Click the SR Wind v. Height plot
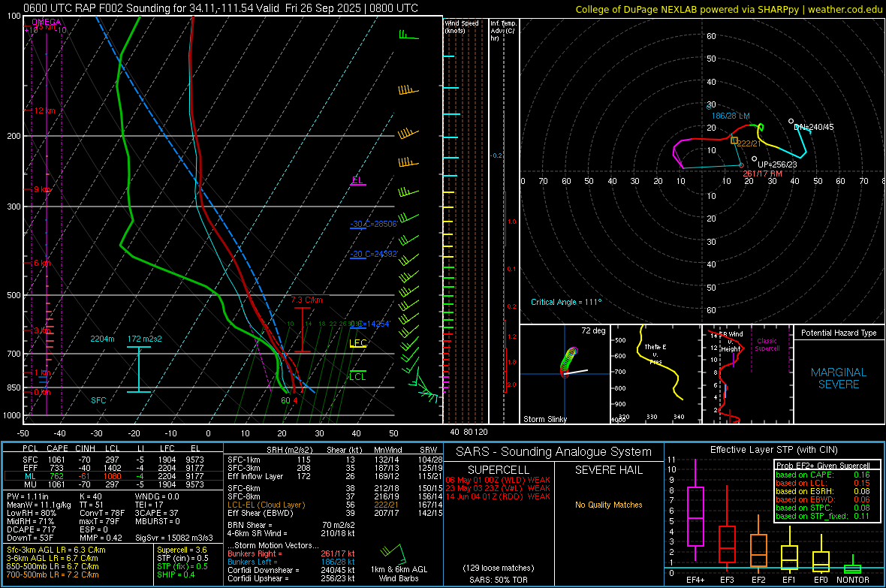Viewport: 886px width, 588px height. tap(748, 374)
